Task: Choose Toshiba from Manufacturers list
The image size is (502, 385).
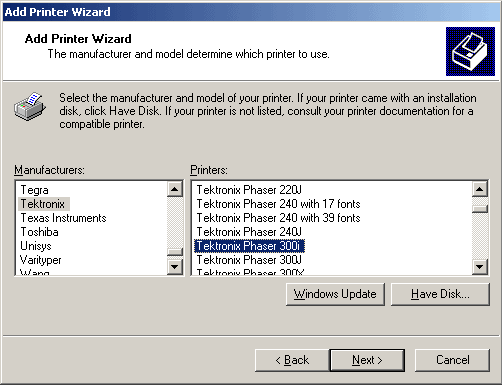Action: coord(40,232)
